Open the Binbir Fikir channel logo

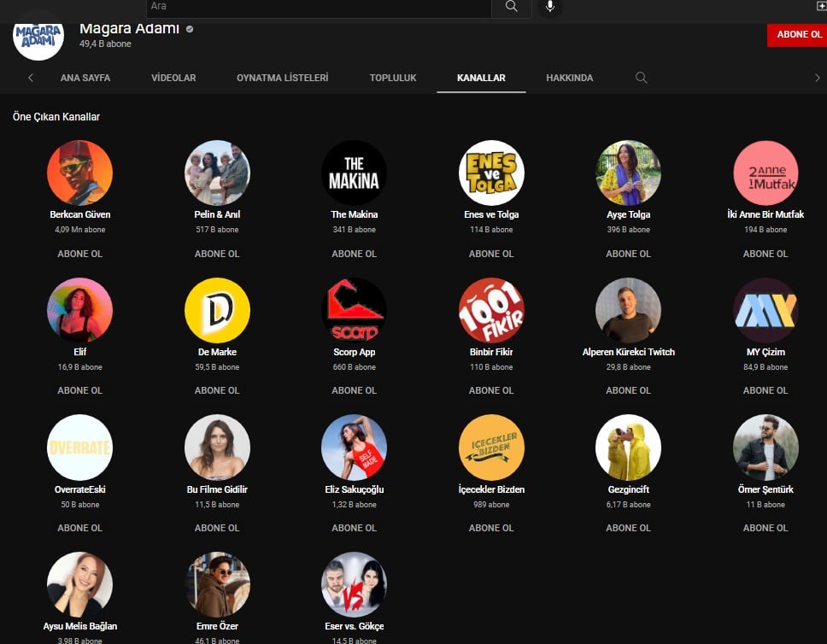(491, 310)
